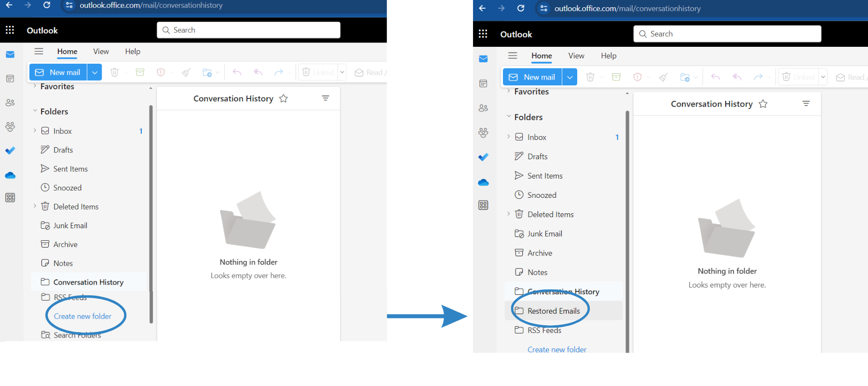Click New mail button in left window
Viewport: 868px width, 386px height.
pyautogui.click(x=58, y=72)
